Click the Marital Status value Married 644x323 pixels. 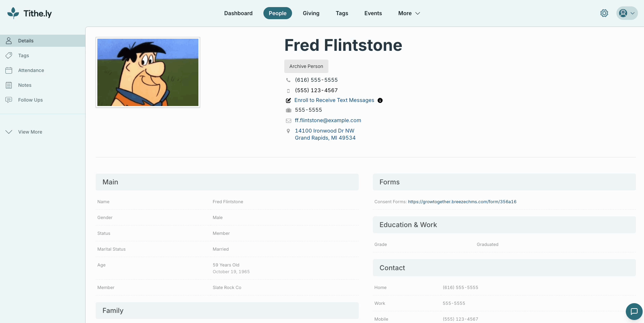pos(221,249)
